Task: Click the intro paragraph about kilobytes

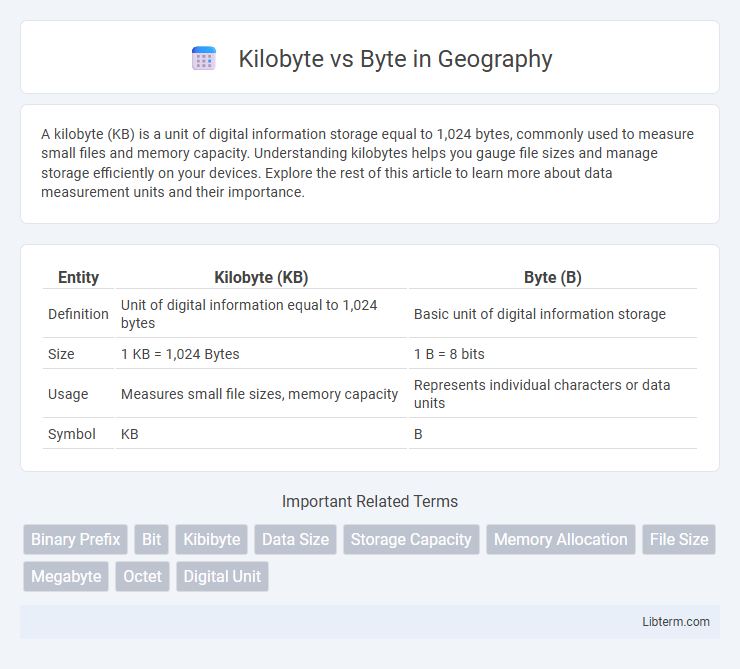Action: point(368,163)
